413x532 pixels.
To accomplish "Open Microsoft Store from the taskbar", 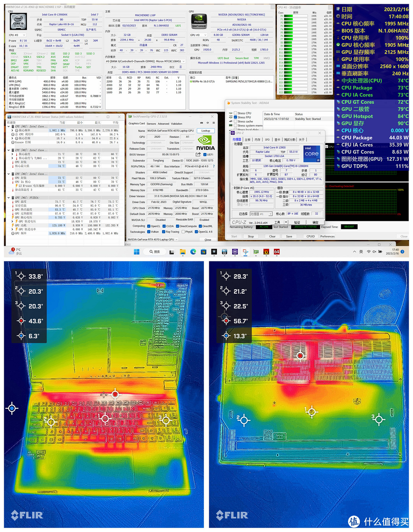I will [203, 252].
